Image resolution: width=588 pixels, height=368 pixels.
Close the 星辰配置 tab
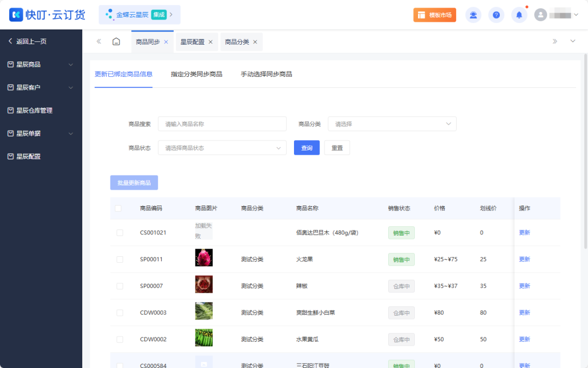(x=211, y=42)
